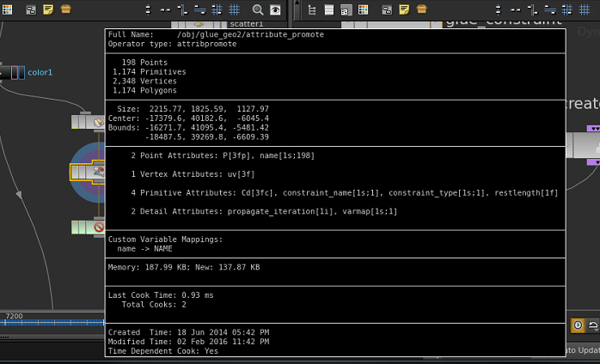This screenshot has height=364, width=600.
Task: Click 'Total Cooks: 2' line
Action: click(154, 305)
